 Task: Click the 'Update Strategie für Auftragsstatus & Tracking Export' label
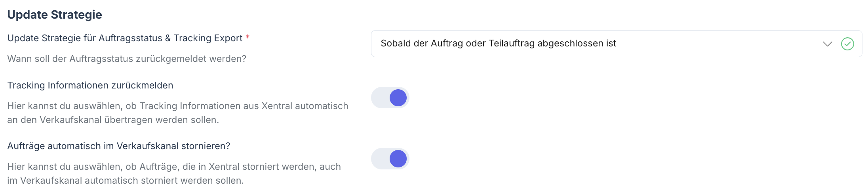[125, 38]
